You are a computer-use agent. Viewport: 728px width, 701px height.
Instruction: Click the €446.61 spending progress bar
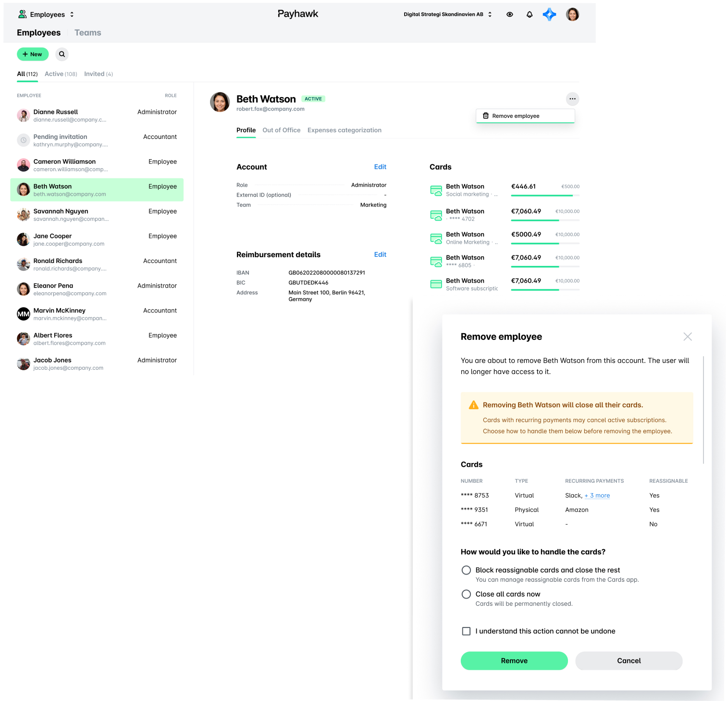tap(545, 195)
